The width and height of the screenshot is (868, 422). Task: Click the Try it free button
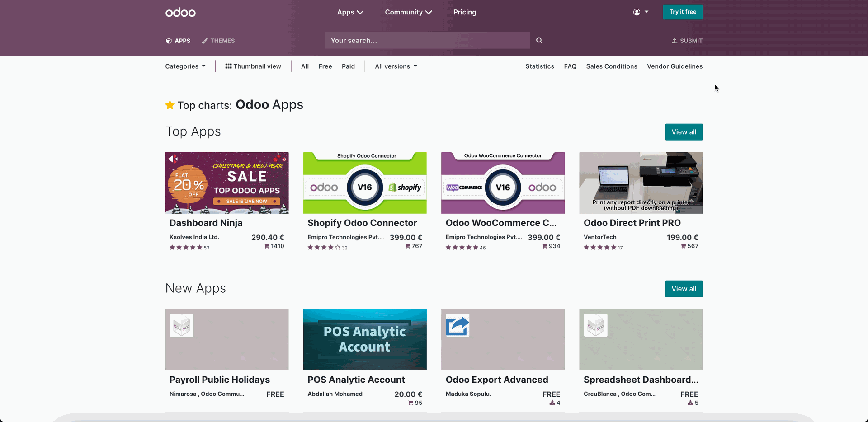(x=683, y=12)
